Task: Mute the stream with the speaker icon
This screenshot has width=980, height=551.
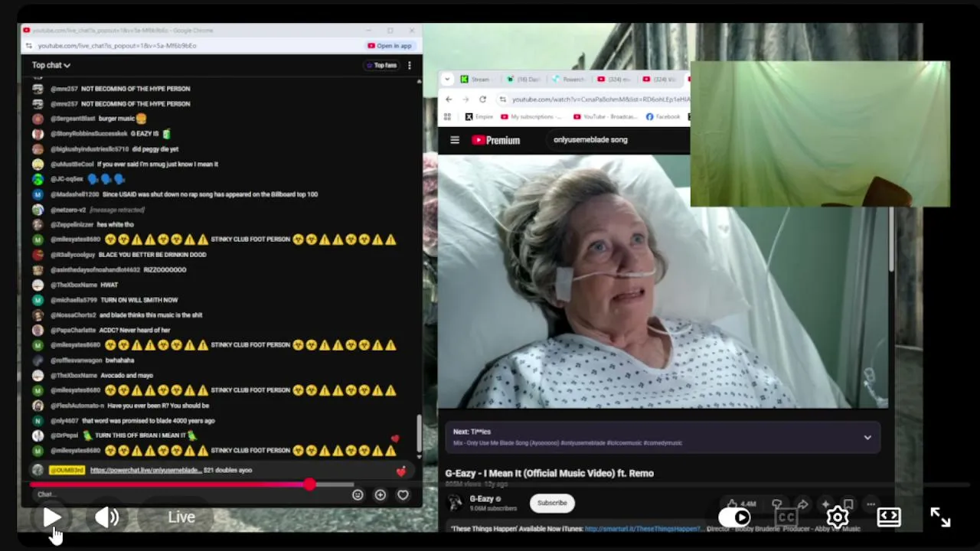Action: coord(106,518)
